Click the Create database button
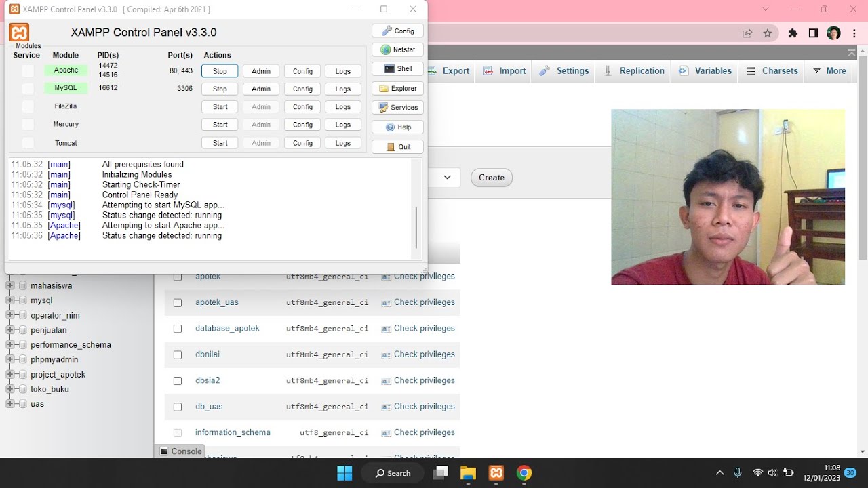This screenshot has height=488, width=868. 492,178
